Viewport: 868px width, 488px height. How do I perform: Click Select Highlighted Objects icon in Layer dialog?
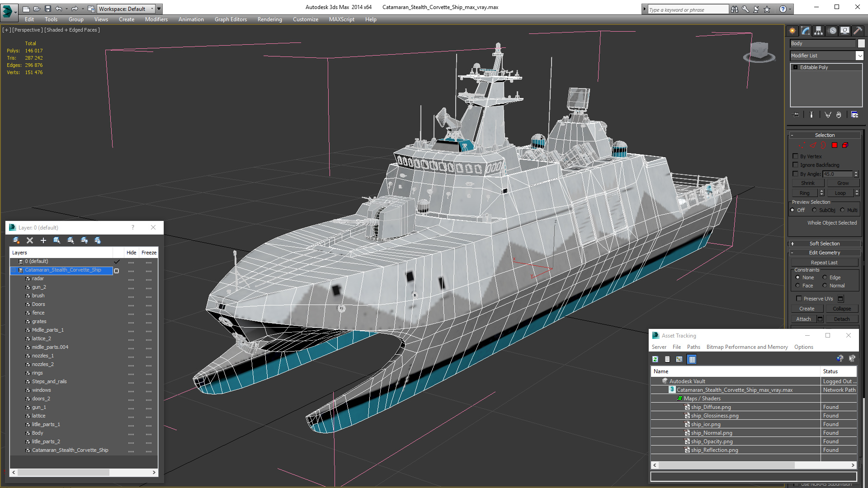pyautogui.click(x=57, y=240)
